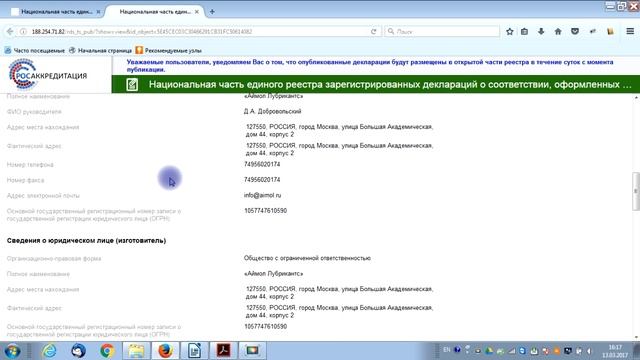Click the green registry header document icon
This screenshot has height=360, width=640.
[x=132, y=84]
